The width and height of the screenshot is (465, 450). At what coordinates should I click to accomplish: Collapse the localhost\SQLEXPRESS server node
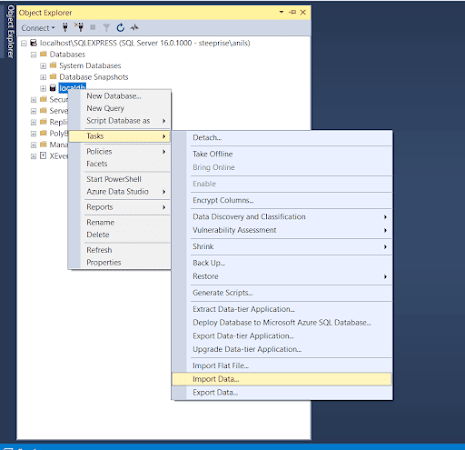click(x=24, y=43)
